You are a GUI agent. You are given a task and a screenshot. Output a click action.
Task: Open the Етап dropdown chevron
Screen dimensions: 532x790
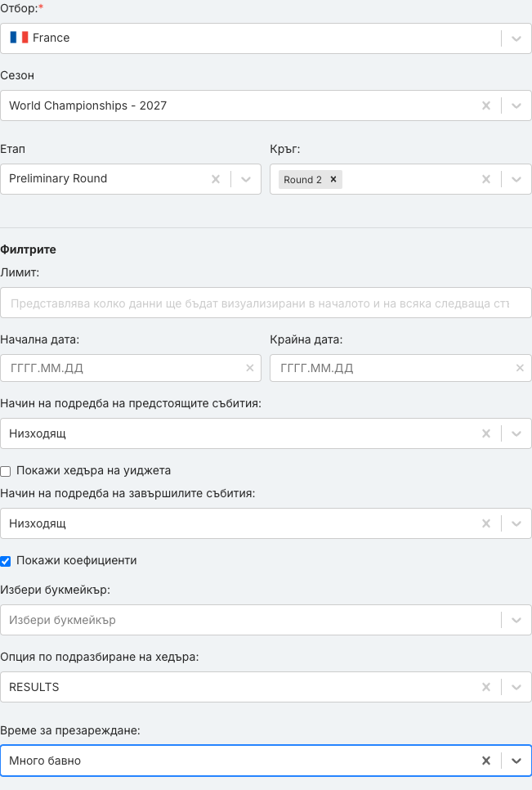pos(246,179)
